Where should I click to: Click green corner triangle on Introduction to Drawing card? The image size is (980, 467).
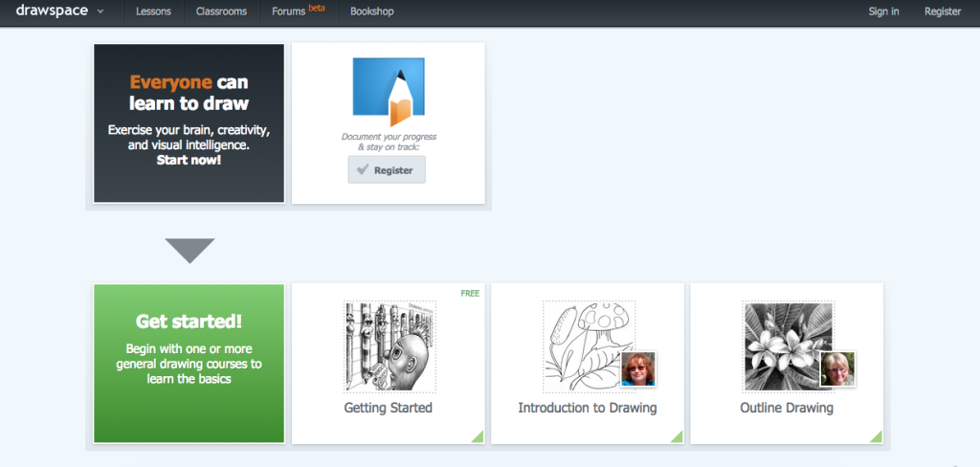(678, 437)
